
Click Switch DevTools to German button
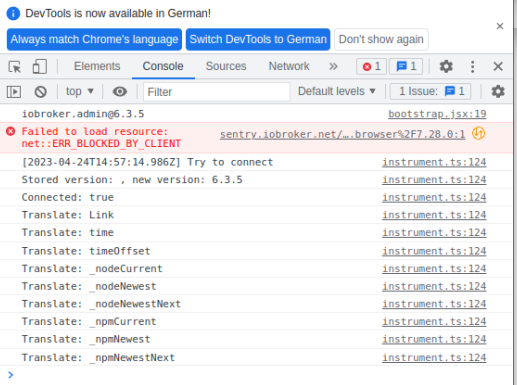258,39
